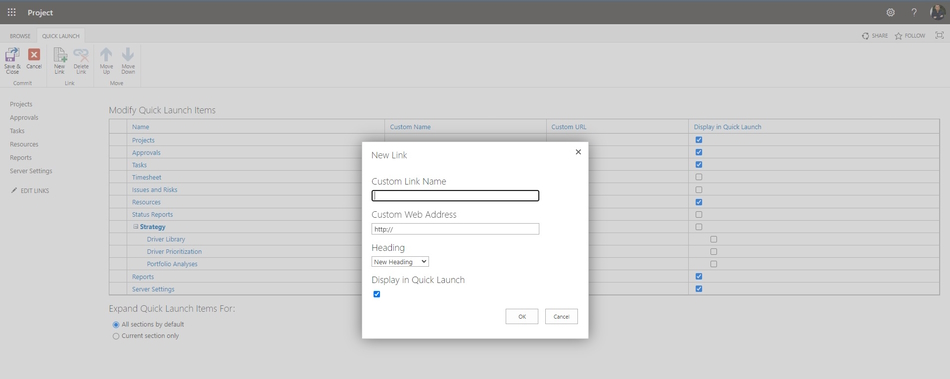The height and width of the screenshot is (379, 950).
Task: Open Server Settings in left navigation
Action: (x=31, y=171)
